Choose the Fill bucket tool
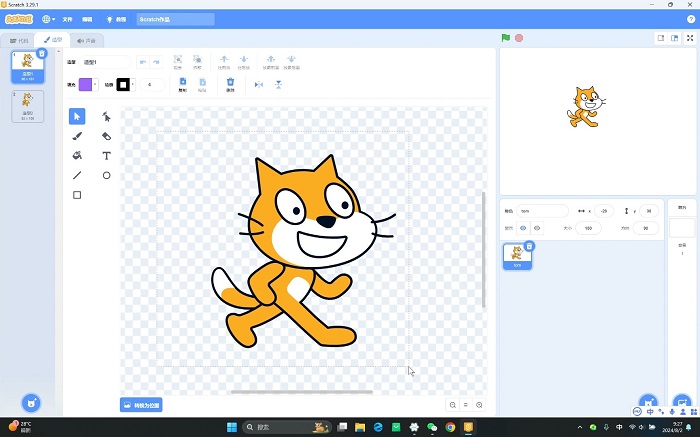Image resolution: width=700 pixels, height=437 pixels. click(77, 155)
